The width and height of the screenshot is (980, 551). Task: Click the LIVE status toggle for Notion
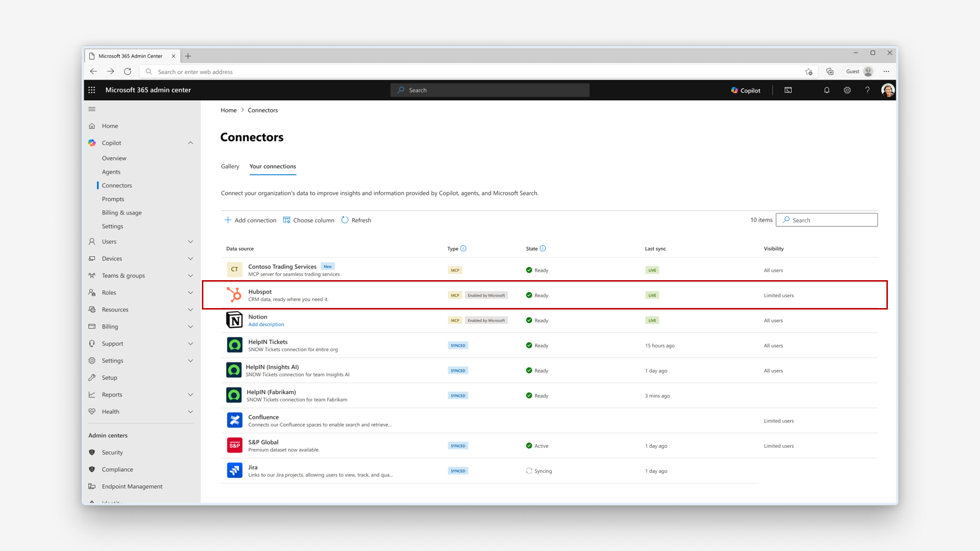(x=652, y=320)
